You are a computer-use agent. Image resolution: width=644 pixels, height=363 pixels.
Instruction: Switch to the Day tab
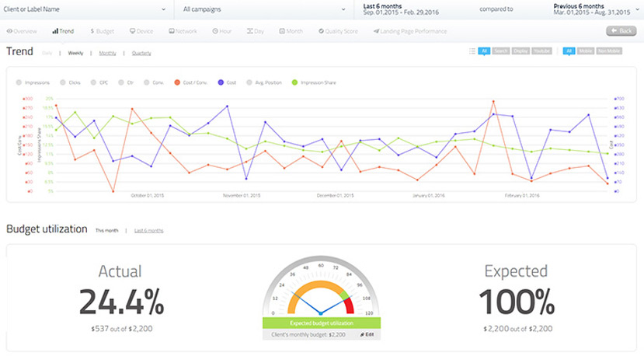point(255,31)
